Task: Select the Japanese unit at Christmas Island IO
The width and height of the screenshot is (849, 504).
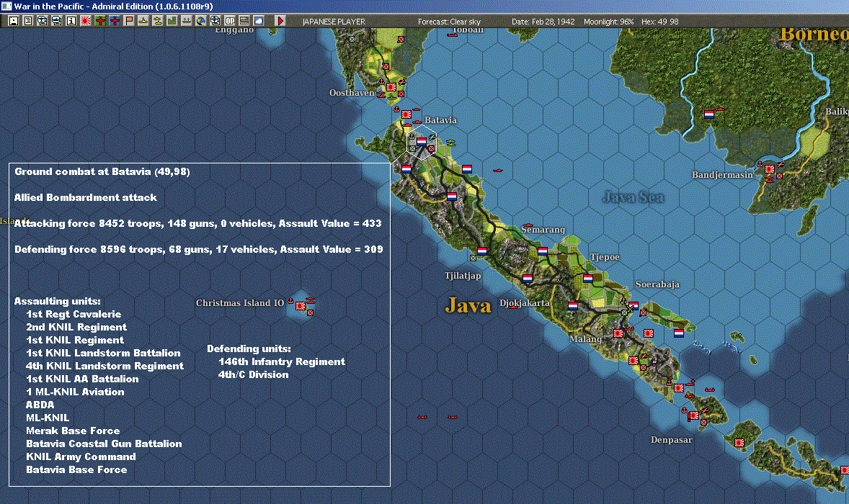Action: pyautogui.click(x=301, y=306)
